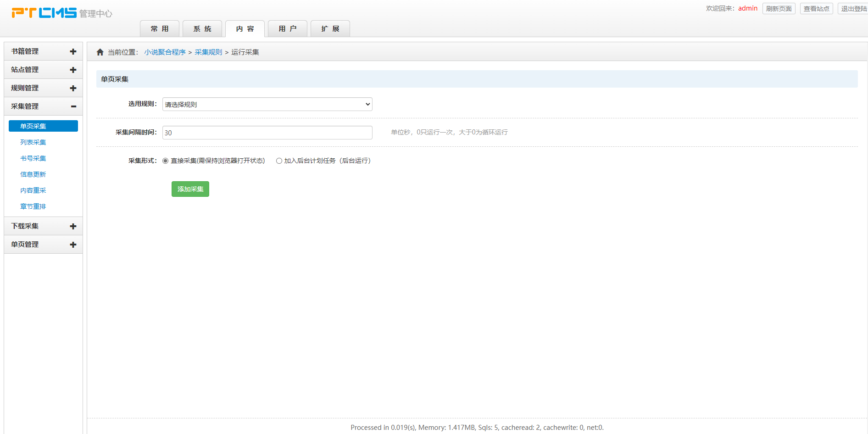Collapse 采集管理 with its minus icon

click(x=73, y=106)
